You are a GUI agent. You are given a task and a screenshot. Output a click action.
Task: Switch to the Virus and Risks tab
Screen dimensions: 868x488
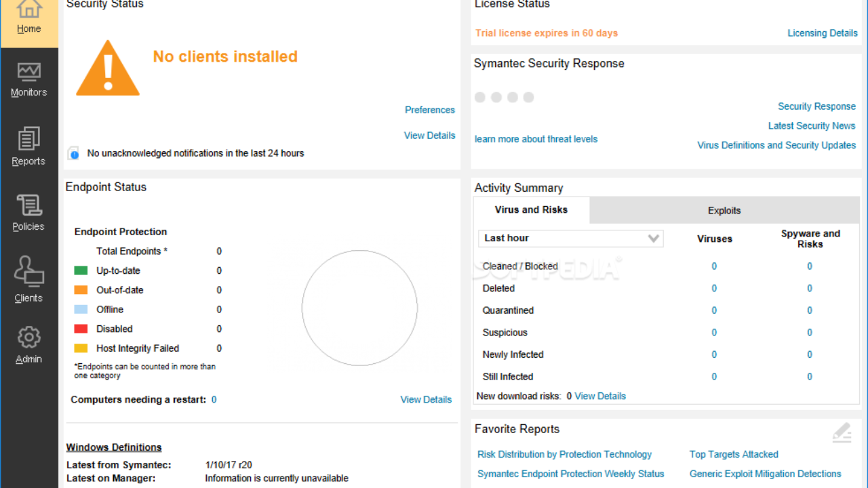531,210
